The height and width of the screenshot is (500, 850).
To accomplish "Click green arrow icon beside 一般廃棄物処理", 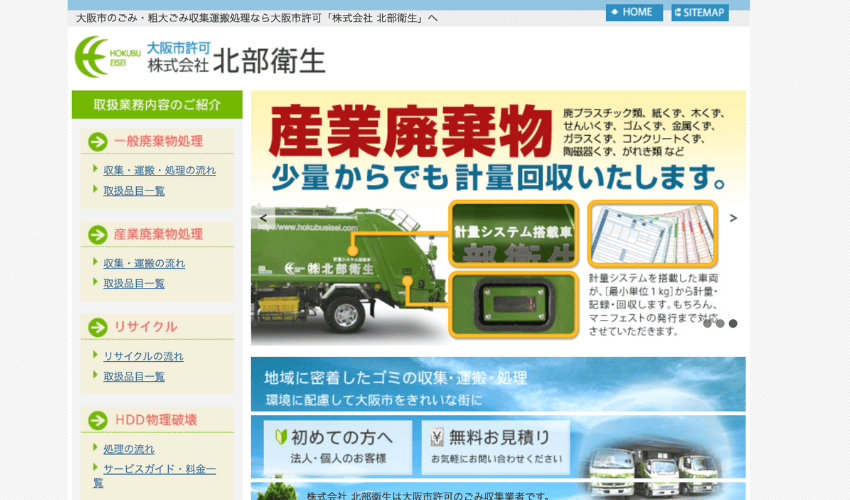I will pos(98,142).
